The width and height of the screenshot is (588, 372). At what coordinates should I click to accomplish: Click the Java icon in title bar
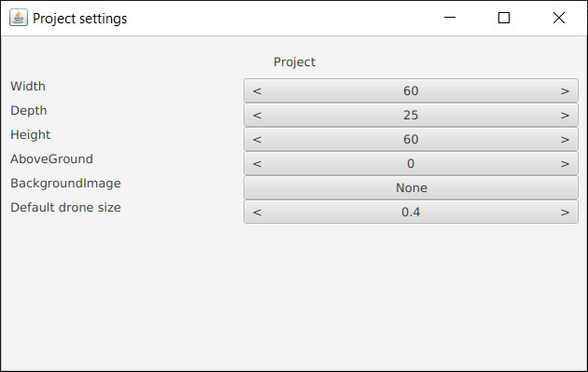point(19,18)
